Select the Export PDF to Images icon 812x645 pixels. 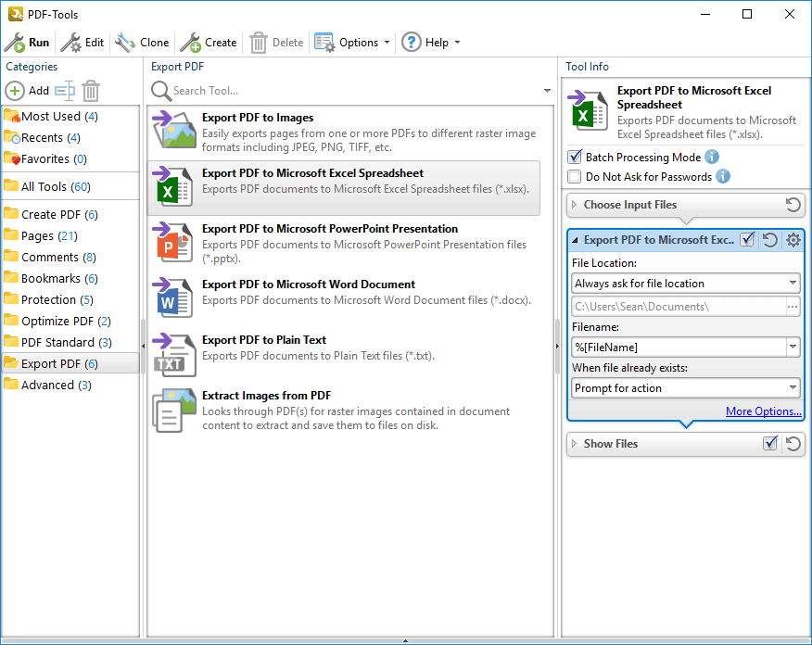click(x=174, y=130)
